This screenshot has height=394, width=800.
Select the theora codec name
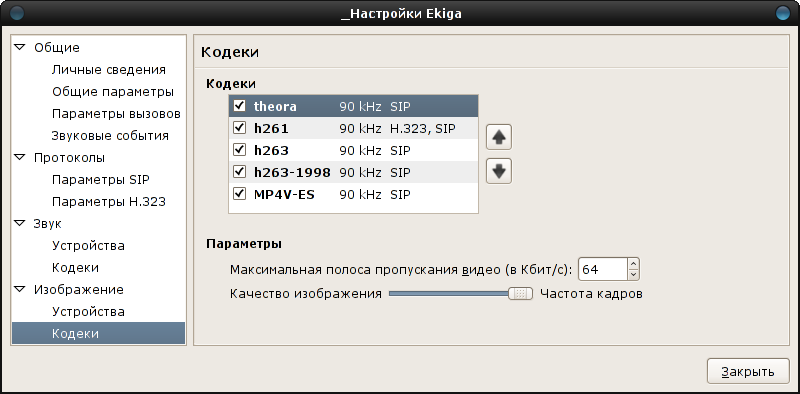coord(275,106)
